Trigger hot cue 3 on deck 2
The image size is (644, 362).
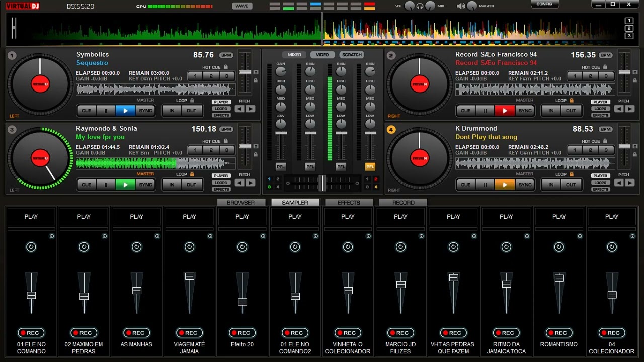pyautogui.click(x=606, y=76)
